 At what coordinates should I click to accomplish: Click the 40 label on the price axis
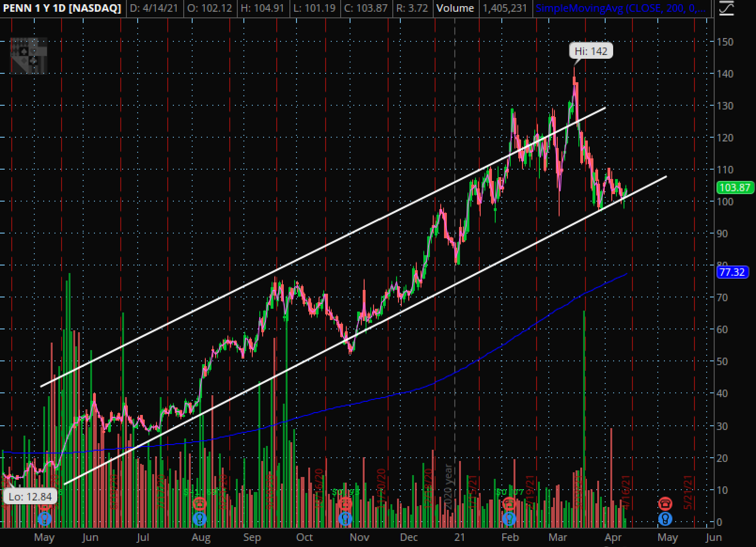click(x=722, y=393)
